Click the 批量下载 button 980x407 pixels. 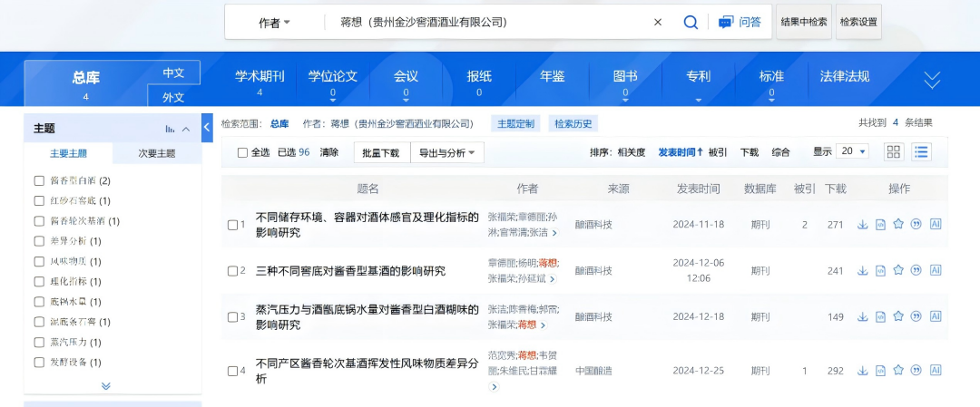pyautogui.click(x=379, y=153)
